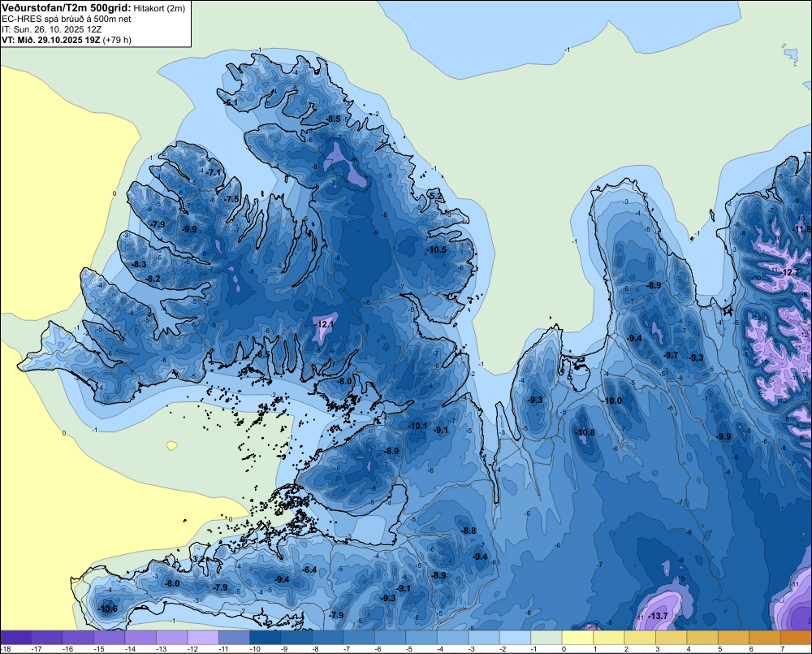Click the -8.2 temperature value on map
Image resolution: width=812 pixels, height=654 pixels.
click(153, 279)
